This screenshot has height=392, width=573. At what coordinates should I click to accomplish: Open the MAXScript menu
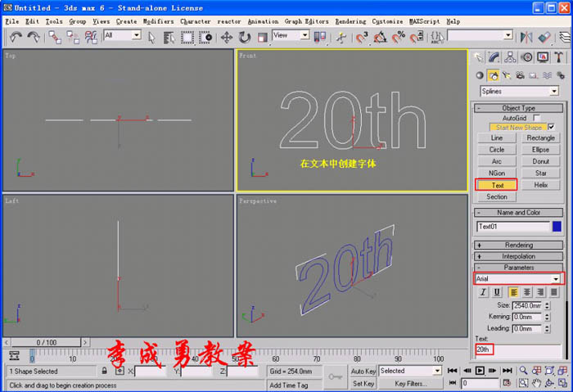pyautogui.click(x=424, y=21)
